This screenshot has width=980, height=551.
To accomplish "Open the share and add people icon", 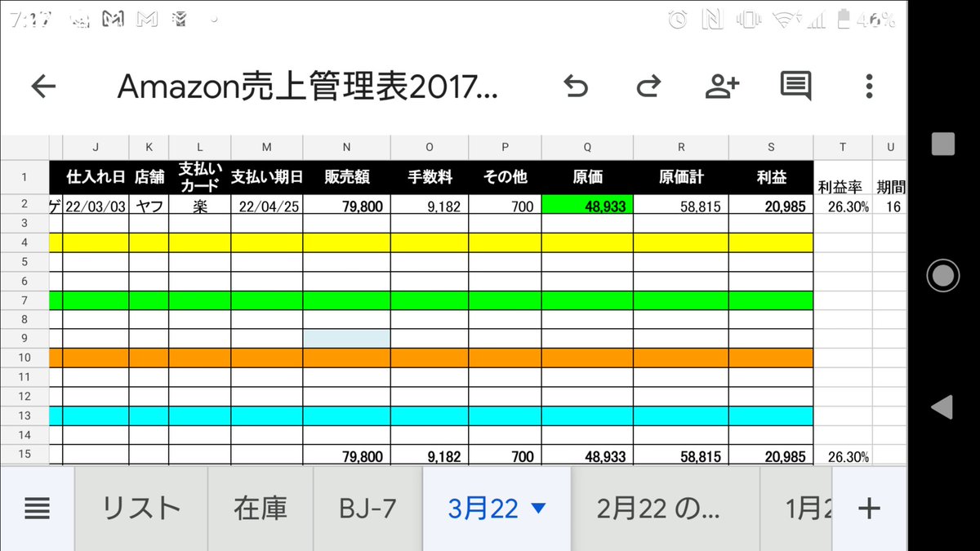I will pos(722,87).
